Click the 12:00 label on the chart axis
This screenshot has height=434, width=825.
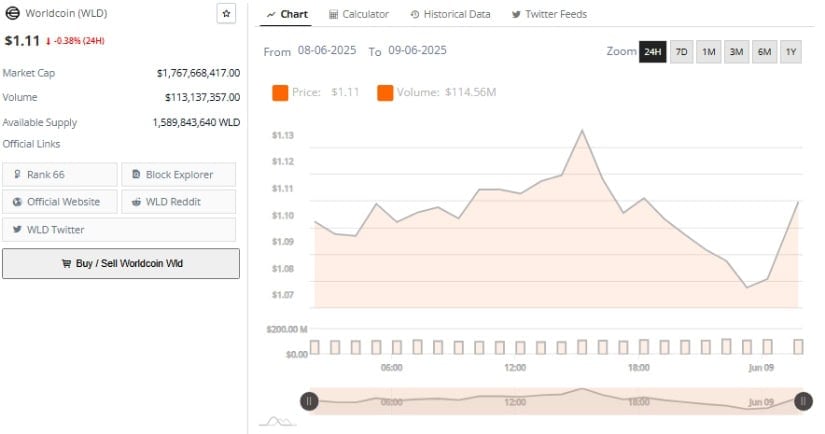(x=515, y=367)
